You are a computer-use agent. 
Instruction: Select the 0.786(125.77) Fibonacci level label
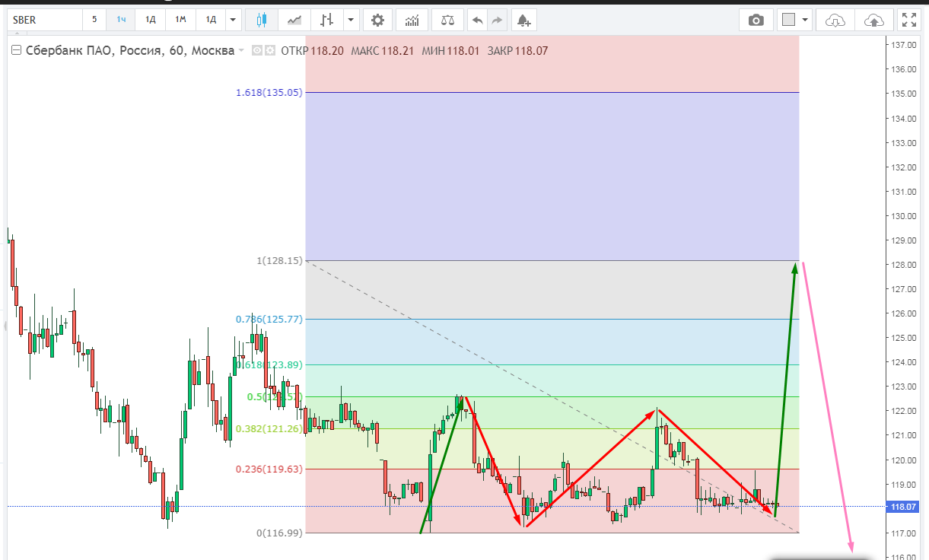tap(269, 320)
